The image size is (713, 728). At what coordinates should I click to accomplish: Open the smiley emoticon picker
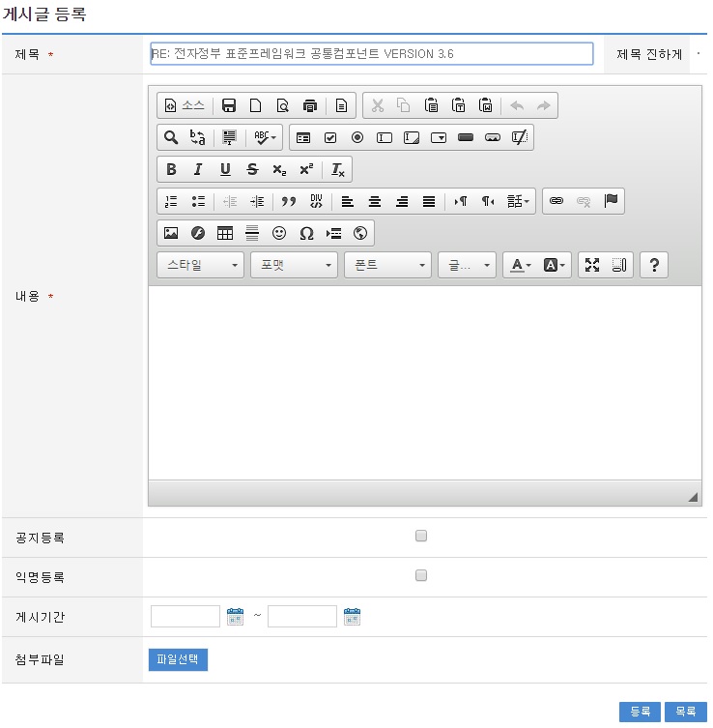point(279,233)
